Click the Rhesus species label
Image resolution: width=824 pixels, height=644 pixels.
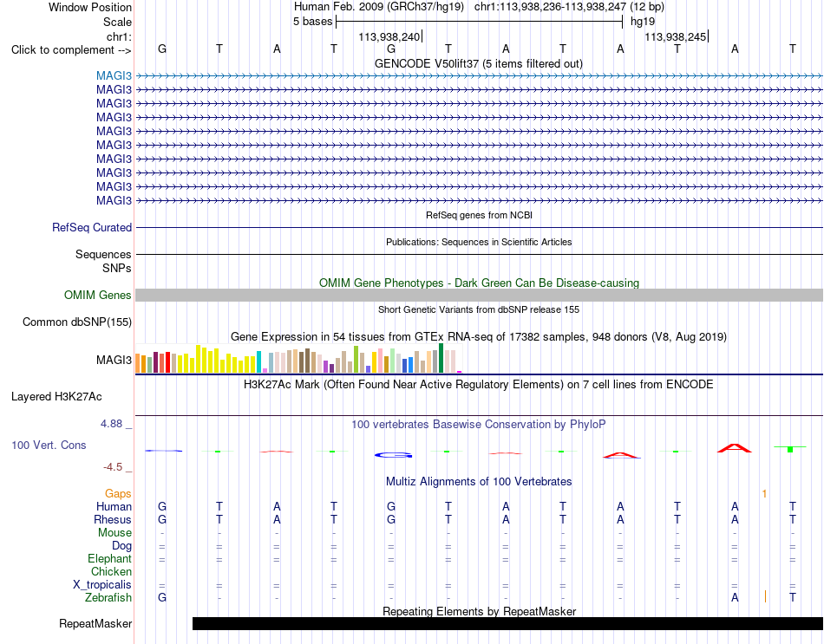[113, 519]
